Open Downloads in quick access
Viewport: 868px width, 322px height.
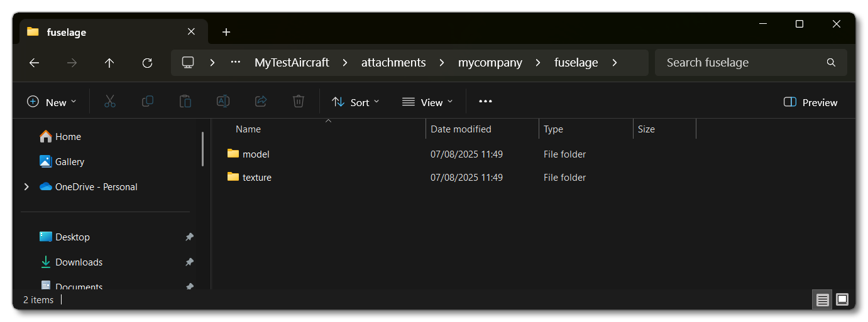point(71,262)
